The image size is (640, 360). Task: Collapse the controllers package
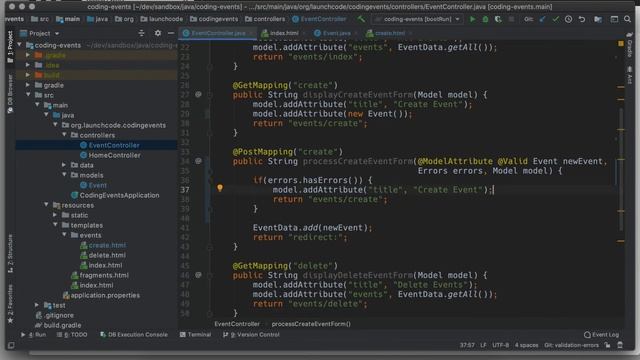64,135
